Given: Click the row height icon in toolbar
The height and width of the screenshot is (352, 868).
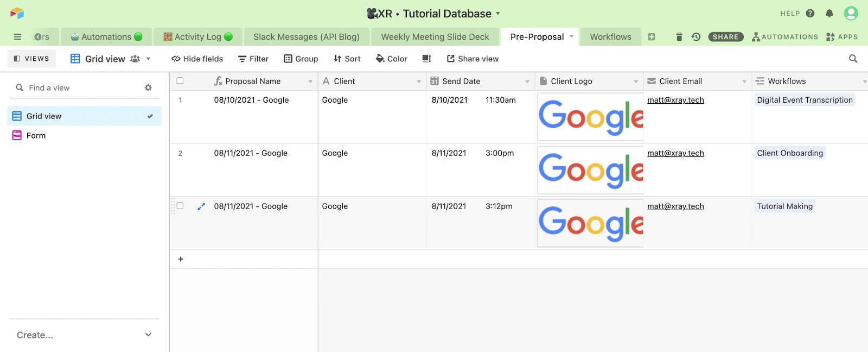Looking at the screenshot, I should point(427,59).
